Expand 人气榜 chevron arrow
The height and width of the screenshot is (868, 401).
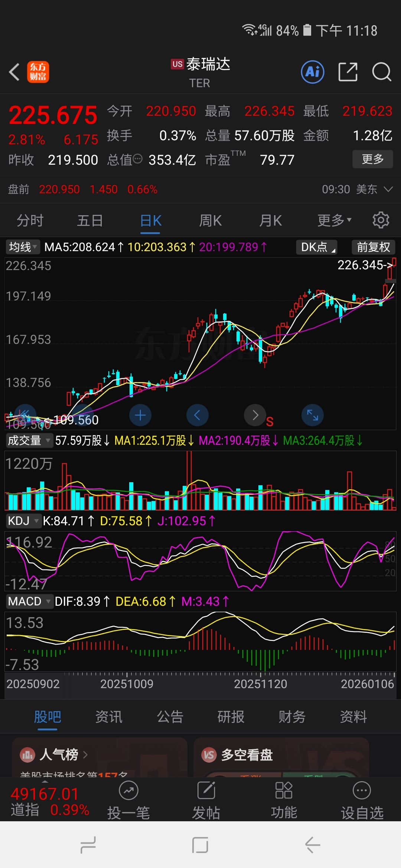click(x=85, y=754)
